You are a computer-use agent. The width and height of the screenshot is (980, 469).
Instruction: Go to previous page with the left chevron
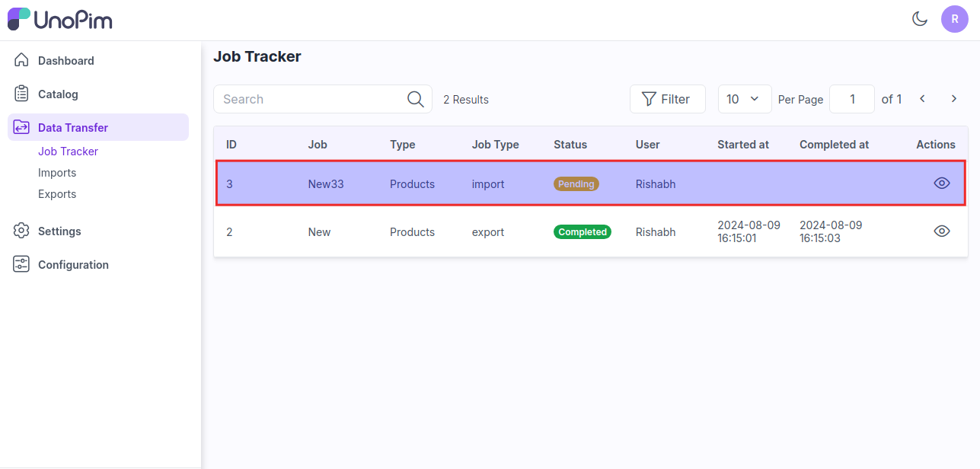pyautogui.click(x=922, y=99)
